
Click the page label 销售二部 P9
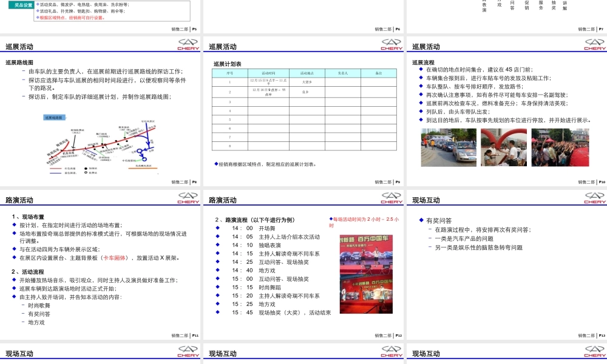tap(387, 182)
